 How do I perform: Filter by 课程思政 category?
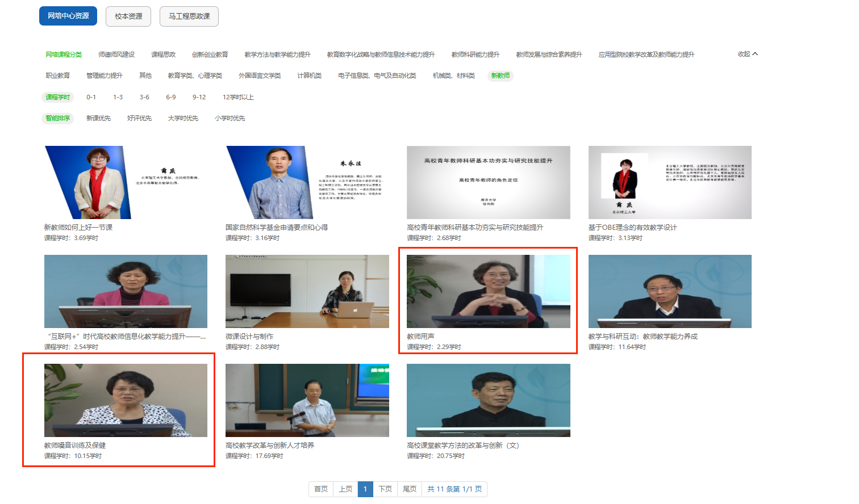tap(163, 54)
